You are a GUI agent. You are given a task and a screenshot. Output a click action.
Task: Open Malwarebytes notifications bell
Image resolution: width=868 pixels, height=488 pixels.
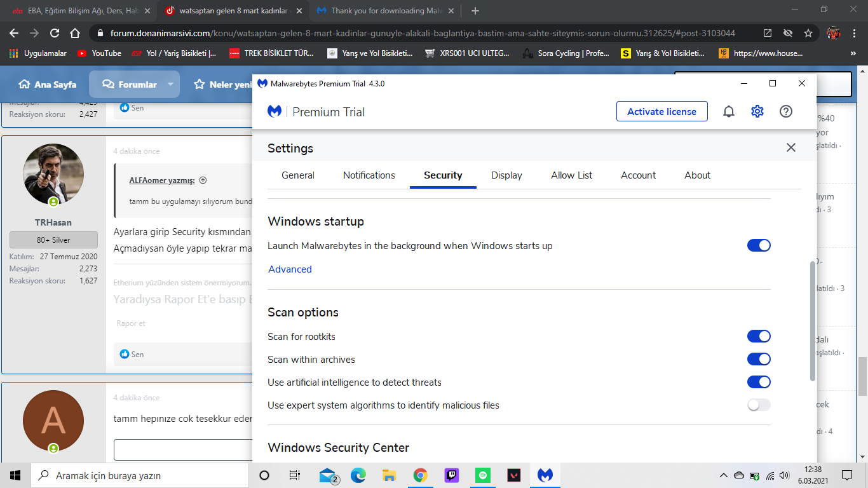[729, 111]
